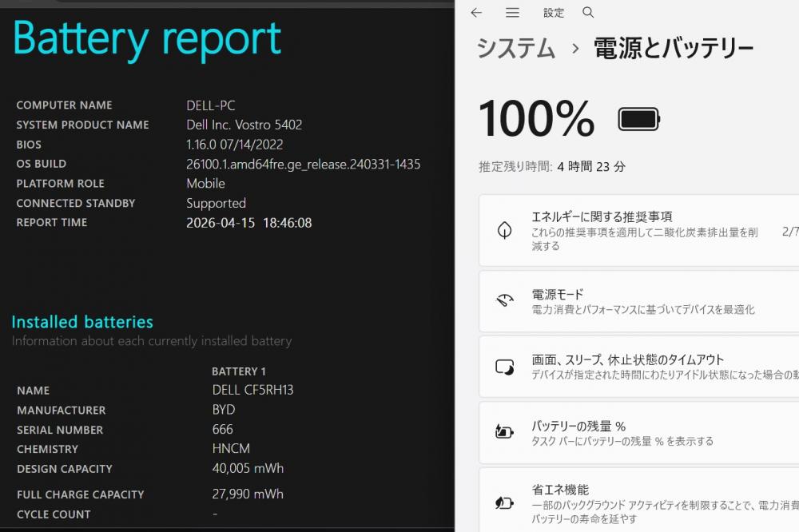Select OS build 26100.1.amd64fre.ge_release value

303,164
